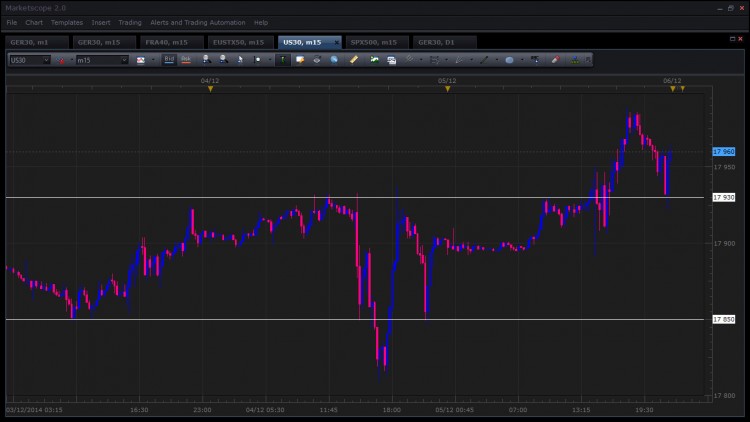Switch to the GER30, D1 tab
Image resolution: width=750 pixels, height=422 pixels.
[x=444, y=42]
